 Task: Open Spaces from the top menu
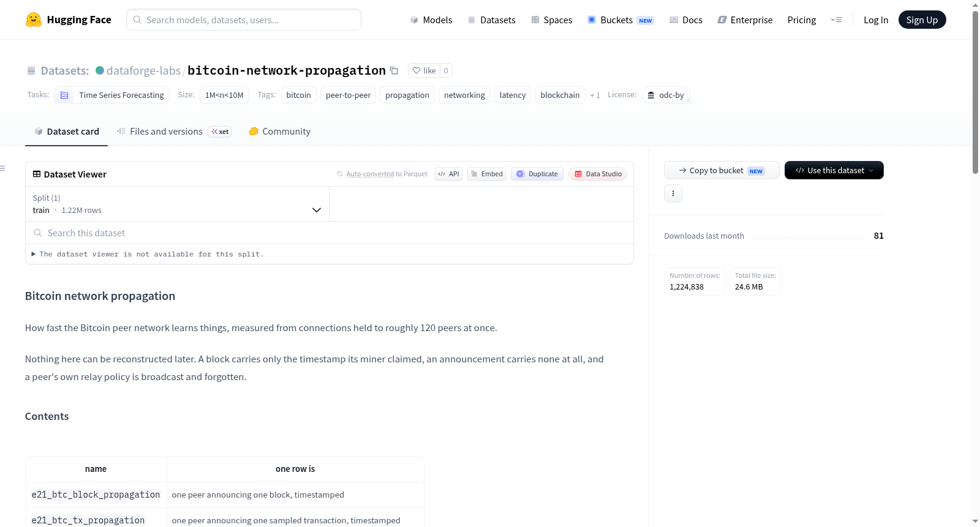(551, 20)
